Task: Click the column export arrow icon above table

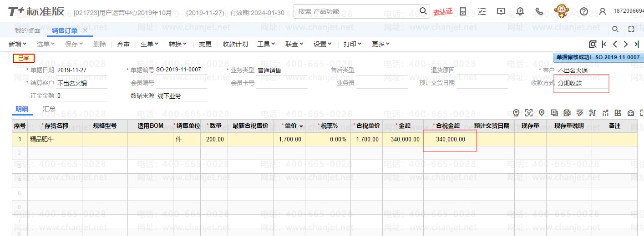Action: click(x=618, y=113)
